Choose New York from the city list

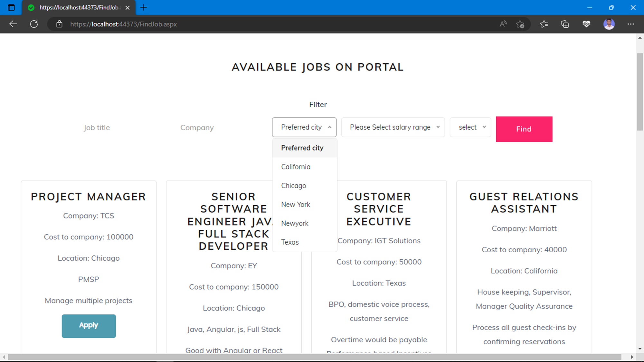point(305,205)
